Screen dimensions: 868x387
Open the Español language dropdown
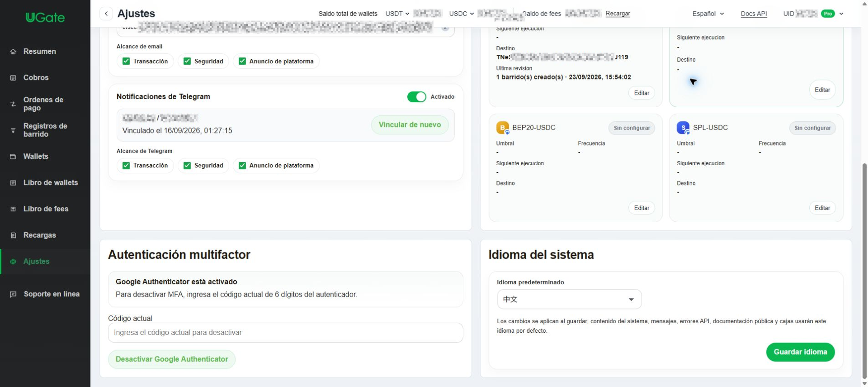pos(708,14)
